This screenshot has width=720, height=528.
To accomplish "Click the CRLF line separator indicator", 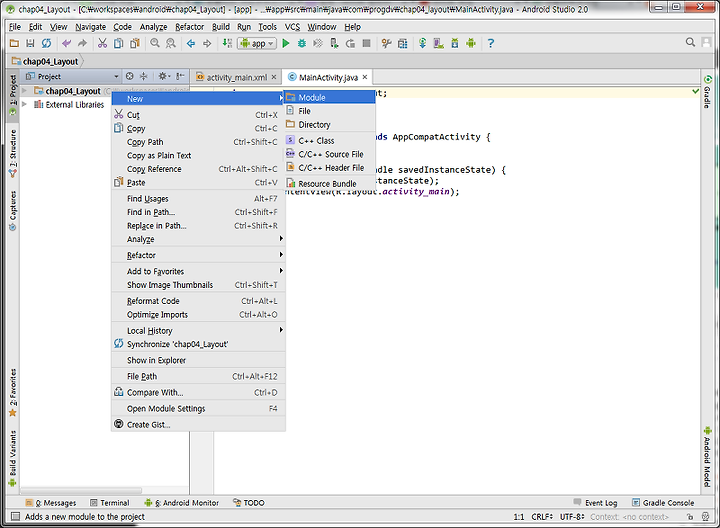I will [542, 517].
